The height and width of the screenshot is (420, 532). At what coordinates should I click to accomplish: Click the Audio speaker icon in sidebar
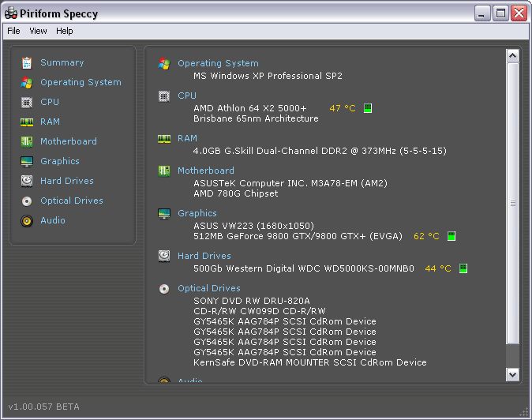[x=27, y=221]
